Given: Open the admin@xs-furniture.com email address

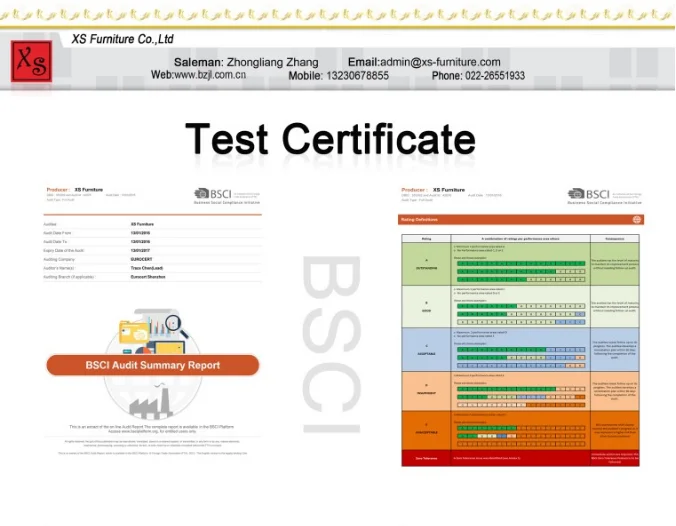Looking at the screenshot, I should (440, 62).
